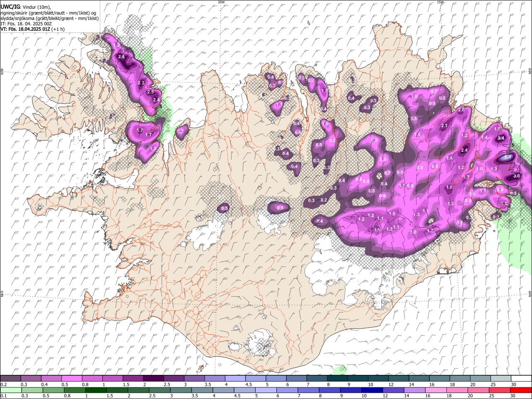Image resolution: width=532 pixels, height=399 pixels.
Task: Pick the 2.5 swatch in snow legend row
Action: (173, 378)
